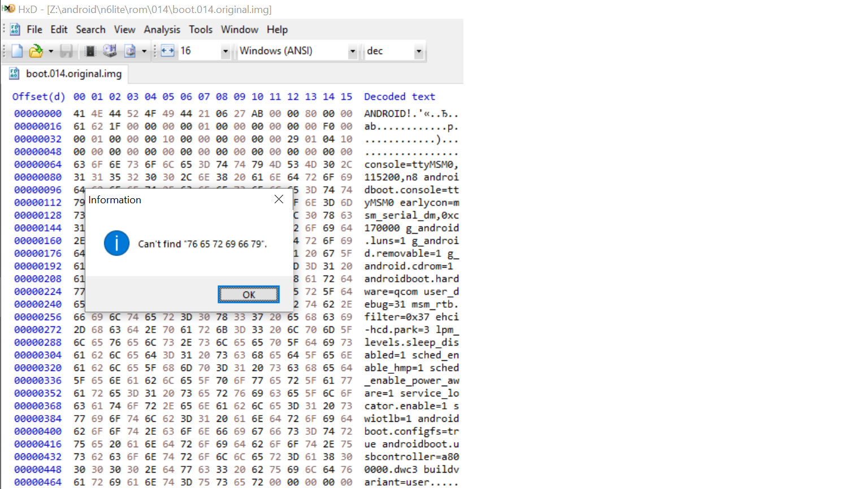Click the Open disk image icon
This screenshot has height=489, width=868.
[130, 51]
